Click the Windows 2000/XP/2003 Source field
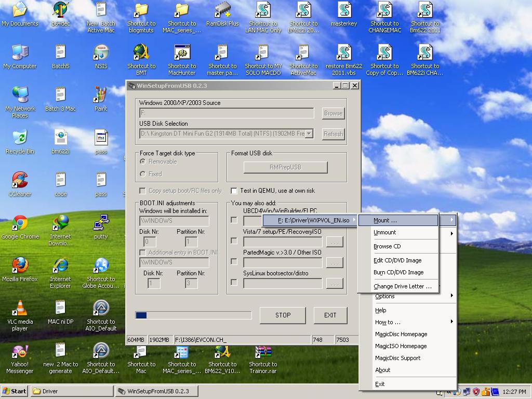Image resolution: width=532 pixels, height=399 pixels. coord(227,113)
